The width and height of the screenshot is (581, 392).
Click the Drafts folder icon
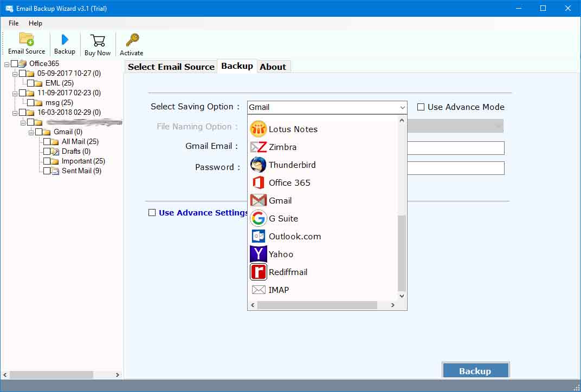point(55,152)
